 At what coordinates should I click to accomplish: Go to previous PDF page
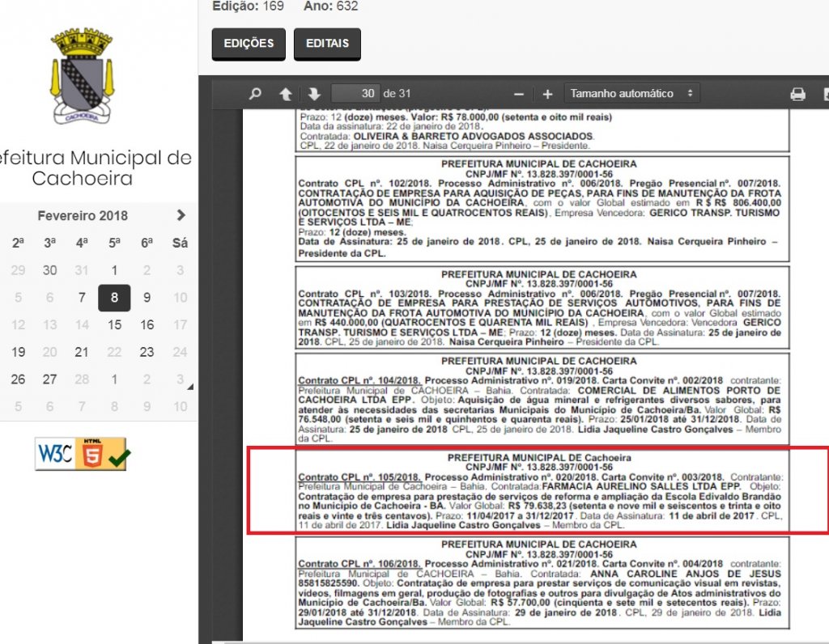(x=285, y=94)
